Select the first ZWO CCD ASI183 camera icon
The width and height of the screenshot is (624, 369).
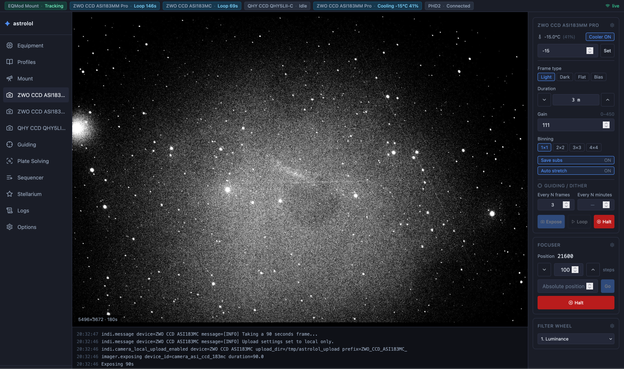(10, 95)
